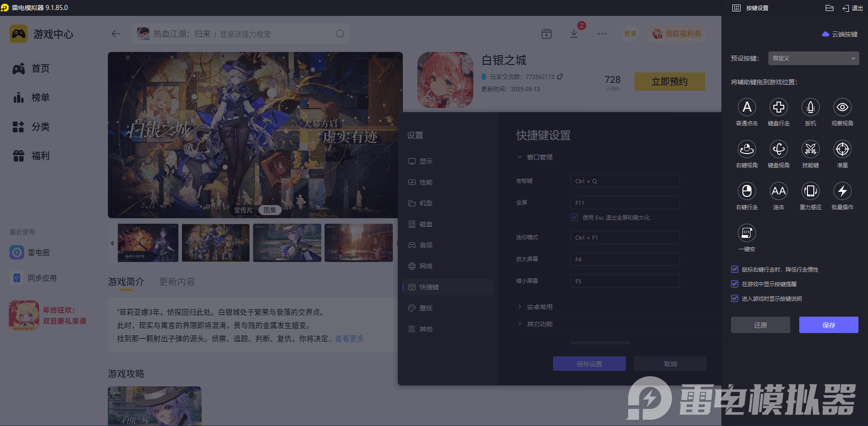Select the 一键宏 one-key macro icon
868x426 pixels.
(x=747, y=233)
